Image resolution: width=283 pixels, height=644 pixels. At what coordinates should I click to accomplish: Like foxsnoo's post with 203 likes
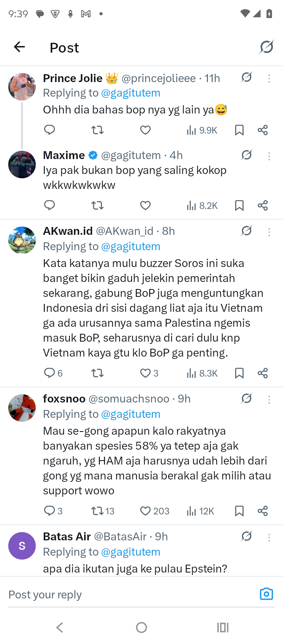pyautogui.click(x=154, y=511)
